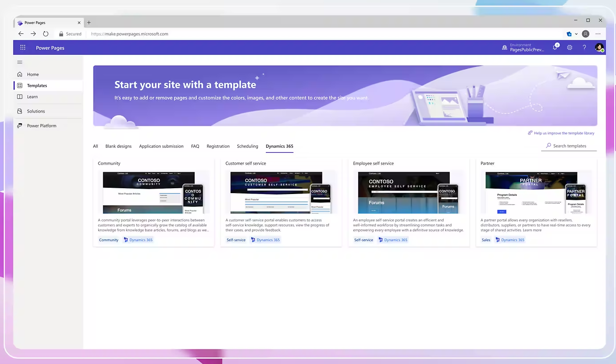Click the Sales tag on the Partner card

tap(486, 240)
